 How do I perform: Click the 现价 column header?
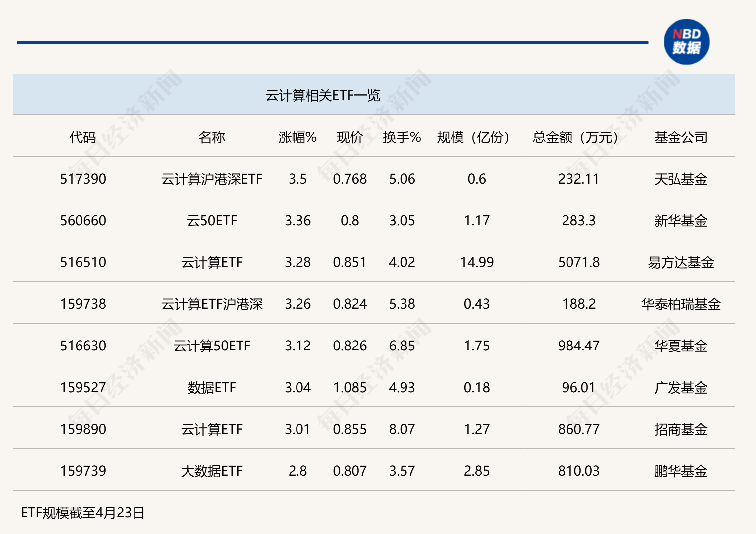tap(350, 137)
